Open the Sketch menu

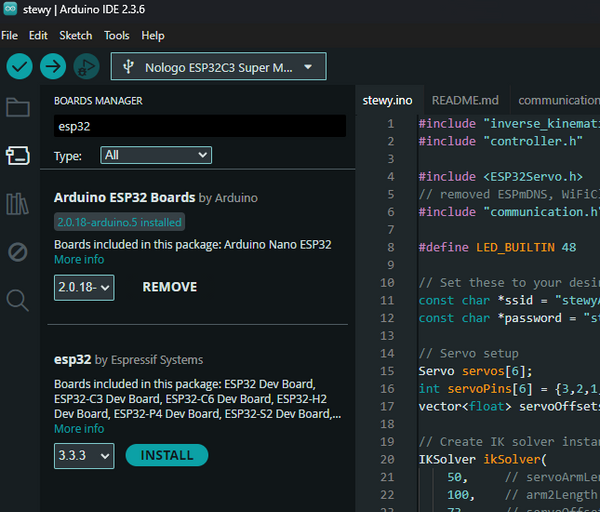pos(75,35)
